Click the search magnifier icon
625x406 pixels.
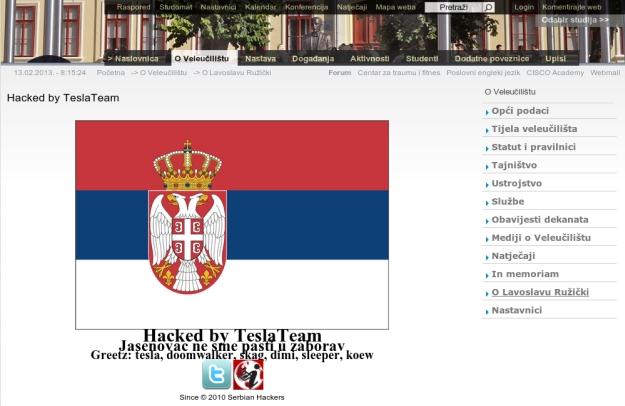(490, 7)
